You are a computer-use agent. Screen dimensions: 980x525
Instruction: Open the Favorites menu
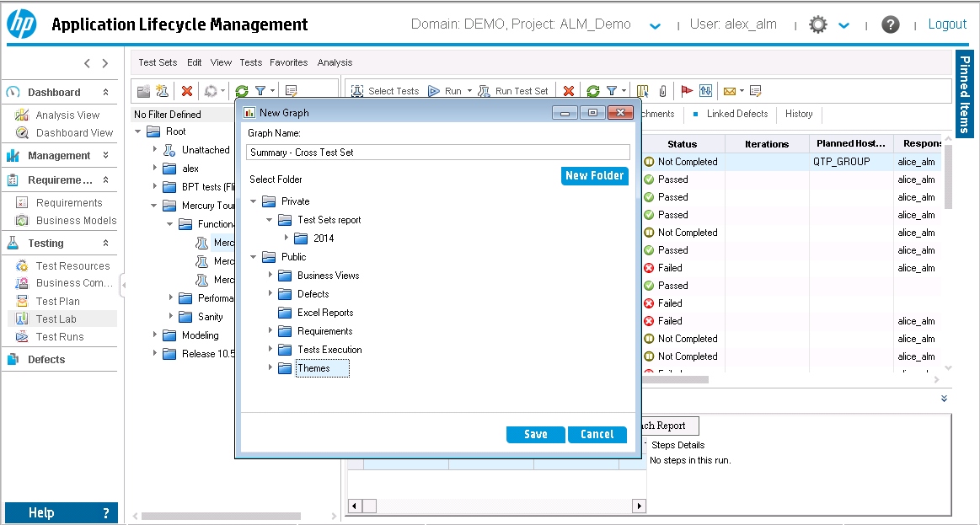(x=289, y=62)
